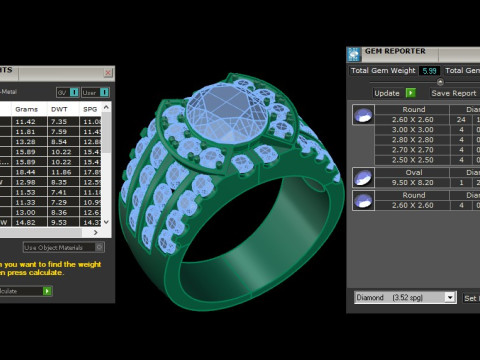Click the green play icon beside Update
The width and height of the screenshot is (480, 360).
411,93
